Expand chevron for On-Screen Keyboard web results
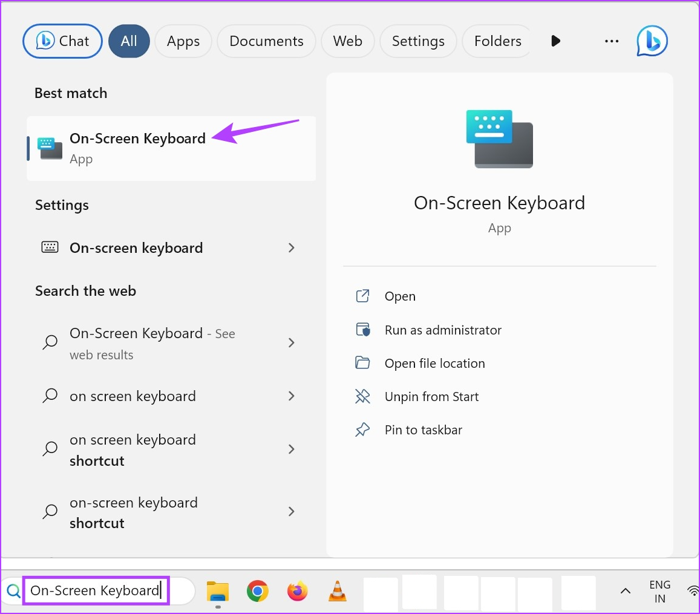The height and width of the screenshot is (614, 700). pos(292,343)
